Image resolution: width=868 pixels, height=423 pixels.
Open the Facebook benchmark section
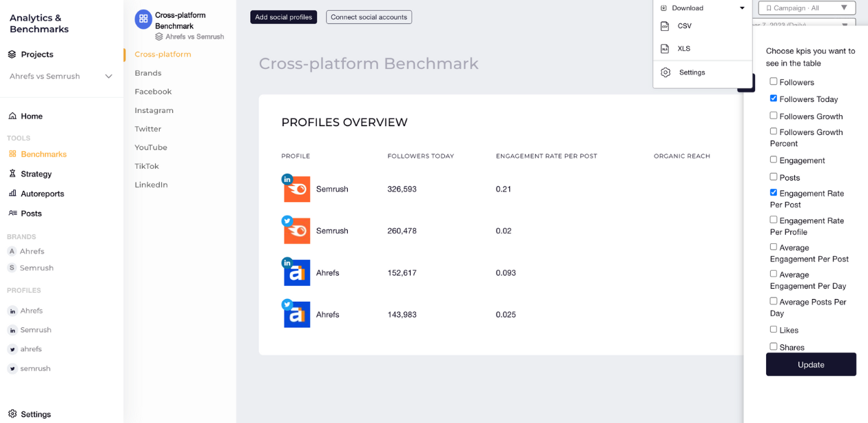pos(153,92)
